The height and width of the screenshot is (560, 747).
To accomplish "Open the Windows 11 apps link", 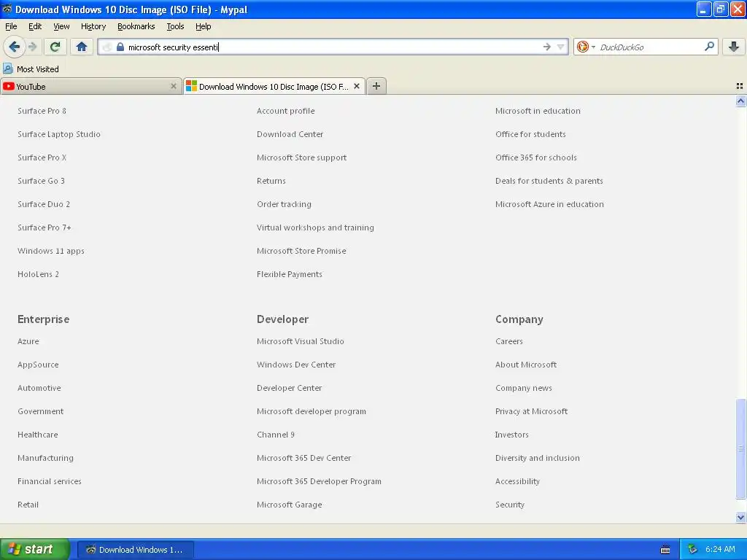I will coord(51,251).
